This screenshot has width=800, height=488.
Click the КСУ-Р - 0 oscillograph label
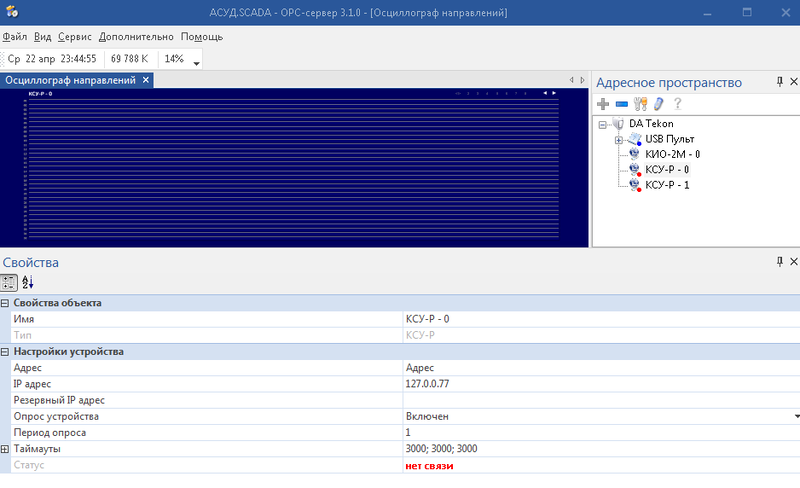point(40,94)
